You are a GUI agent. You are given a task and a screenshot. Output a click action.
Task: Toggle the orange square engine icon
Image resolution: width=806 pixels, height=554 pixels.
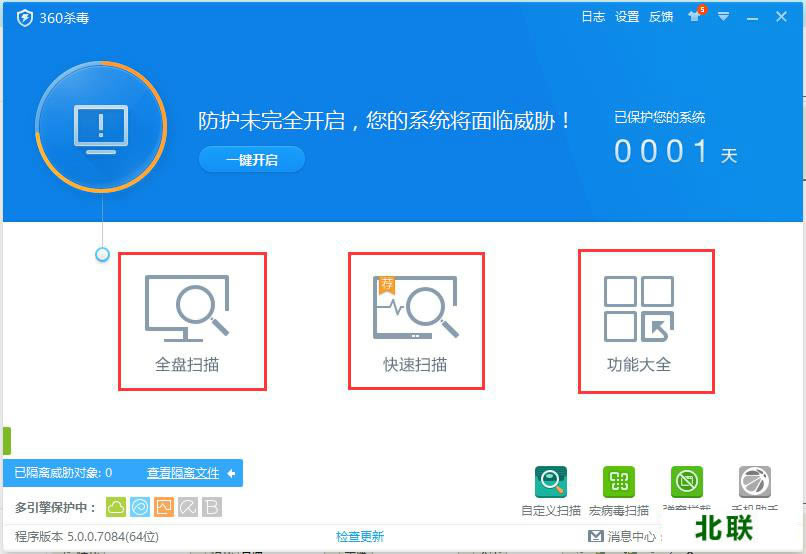[x=164, y=507]
